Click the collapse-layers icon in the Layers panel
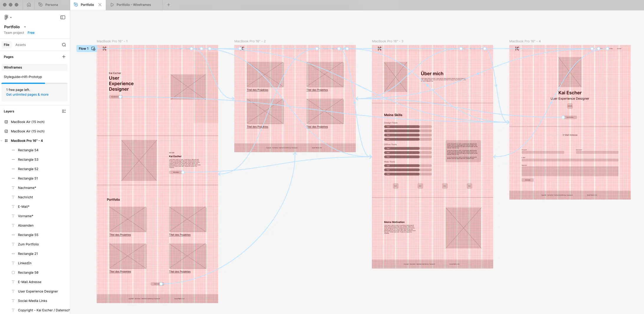This screenshot has width=644, height=314. 64,111
